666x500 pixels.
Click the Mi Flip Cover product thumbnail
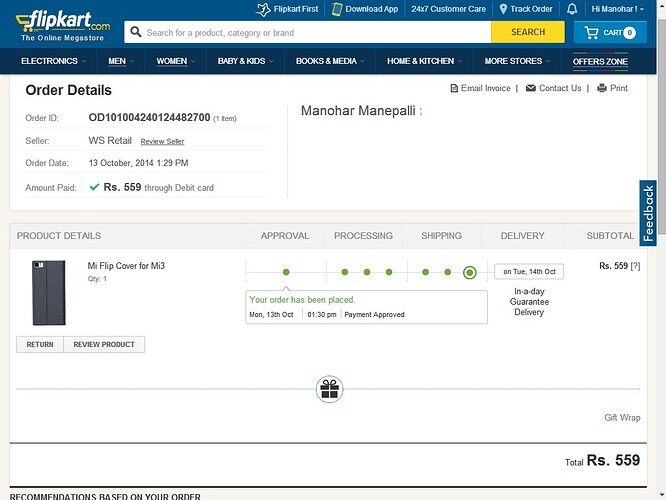[x=49, y=293]
